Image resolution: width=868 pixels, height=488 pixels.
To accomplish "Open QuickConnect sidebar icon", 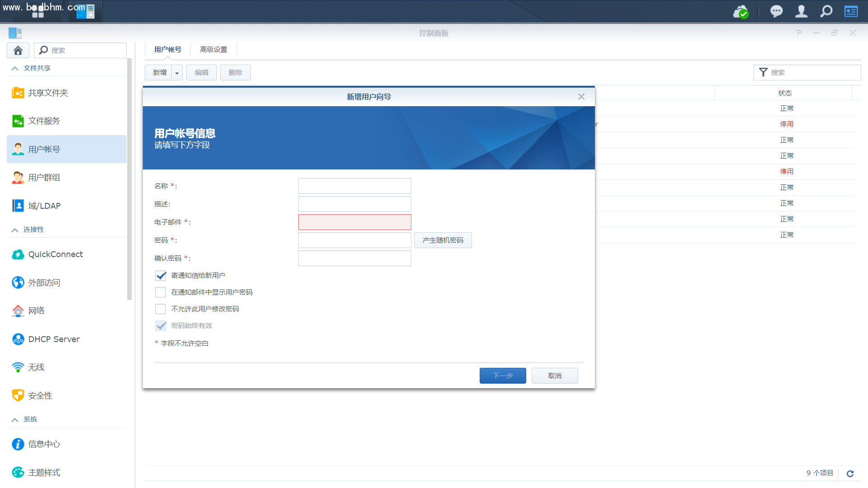I will pos(18,254).
